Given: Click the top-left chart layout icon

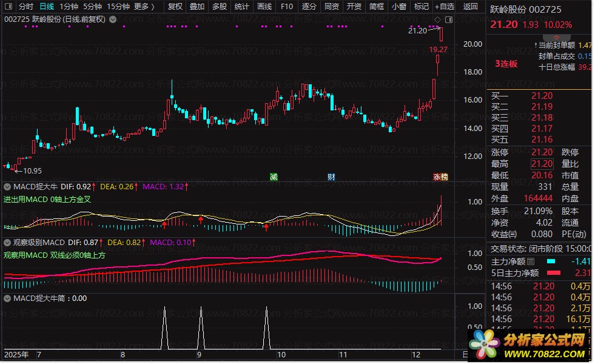Looking at the screenshot, I should pos(8,7).
